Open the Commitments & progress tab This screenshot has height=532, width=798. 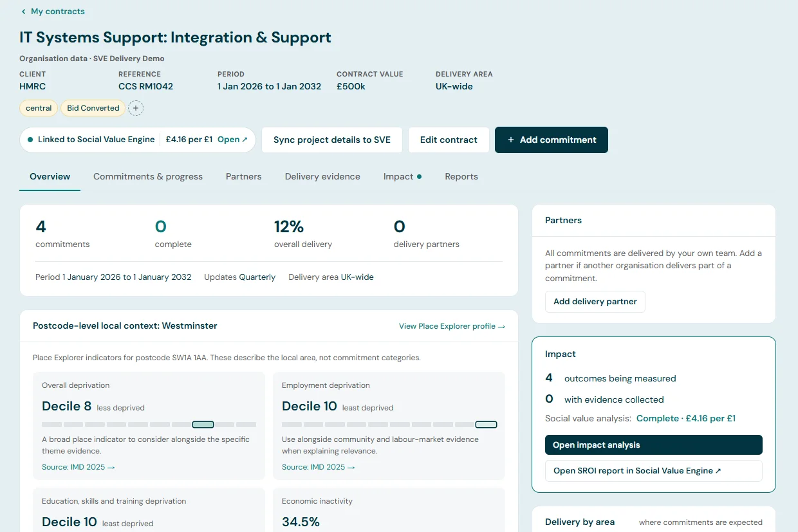point(148,176)
